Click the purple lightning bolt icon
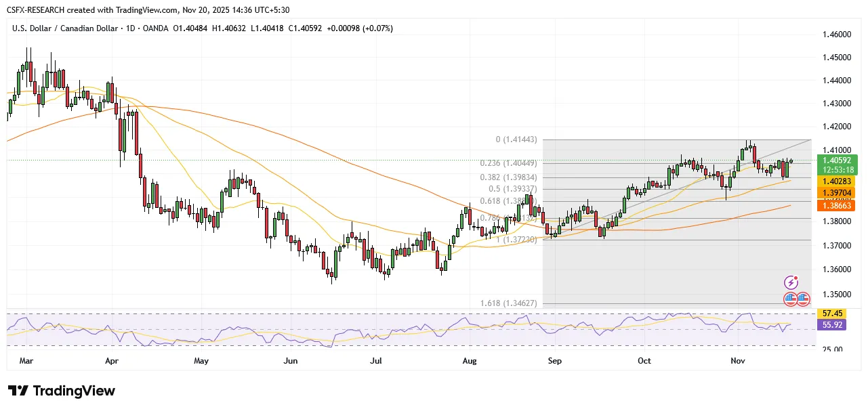Viewport: 868px width, 411px height. point(791,282)
